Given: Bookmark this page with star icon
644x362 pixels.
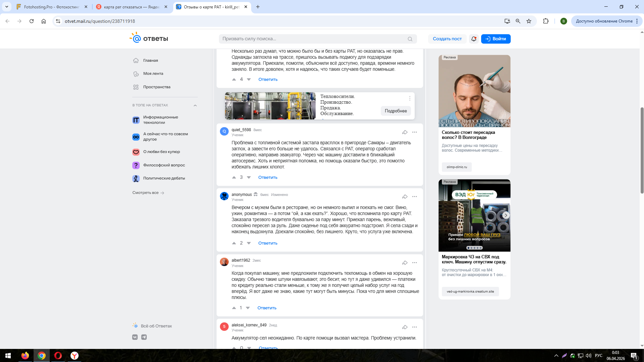Looking at the screenshot, I should [x=529, y=21].
